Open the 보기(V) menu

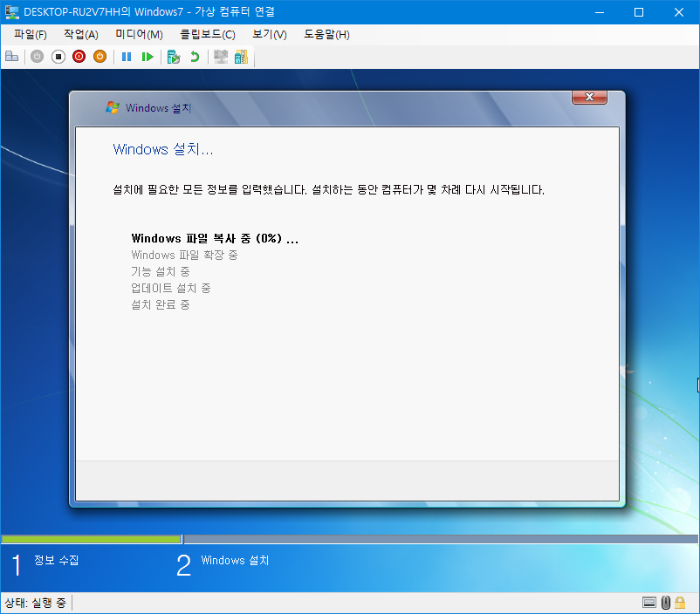point(270,34)
